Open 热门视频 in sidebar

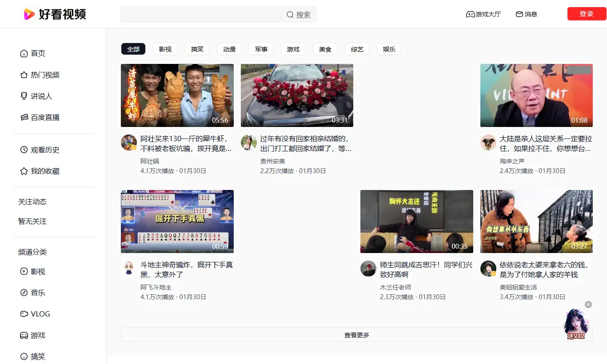[x=40, y=75]
